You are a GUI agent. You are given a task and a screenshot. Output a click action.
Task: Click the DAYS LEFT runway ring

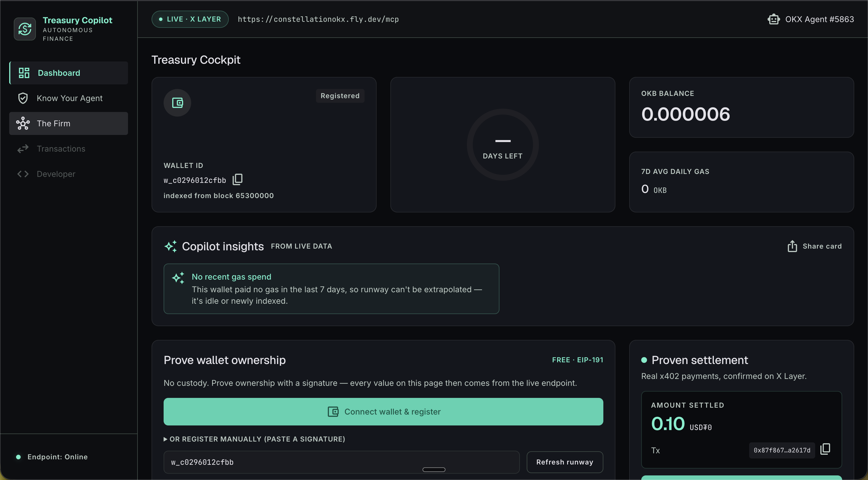(x=502, y=145)
